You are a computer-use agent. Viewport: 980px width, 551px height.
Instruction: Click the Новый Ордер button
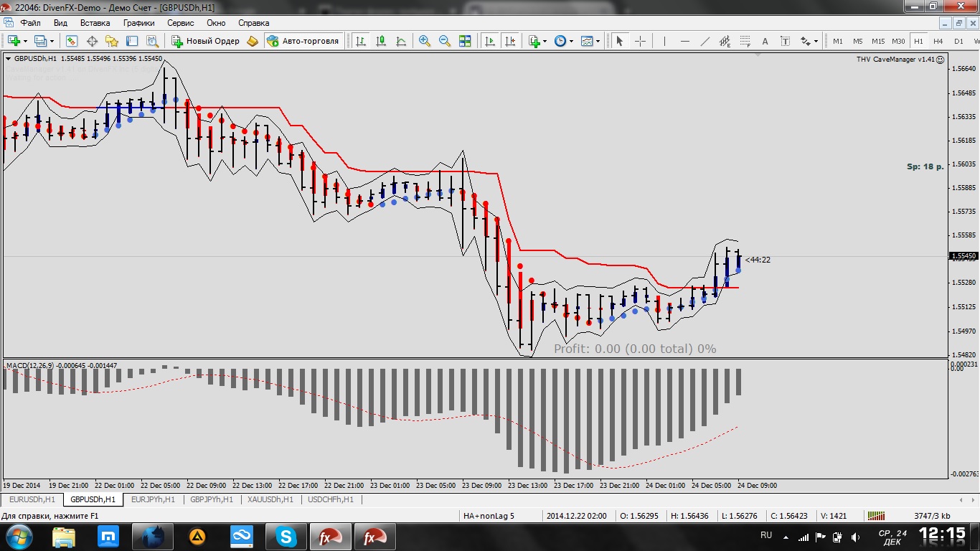click(x=205, y=41)
